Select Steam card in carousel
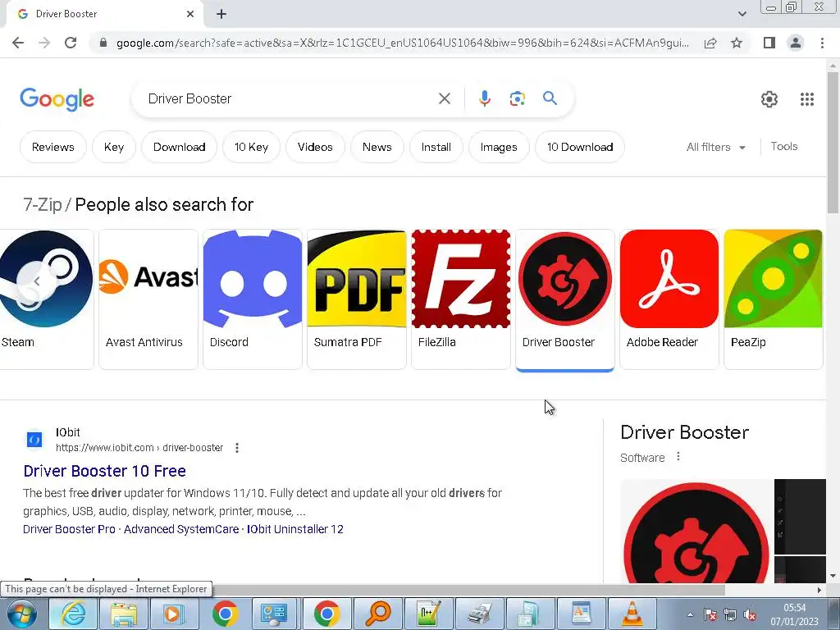 [47, 299]
